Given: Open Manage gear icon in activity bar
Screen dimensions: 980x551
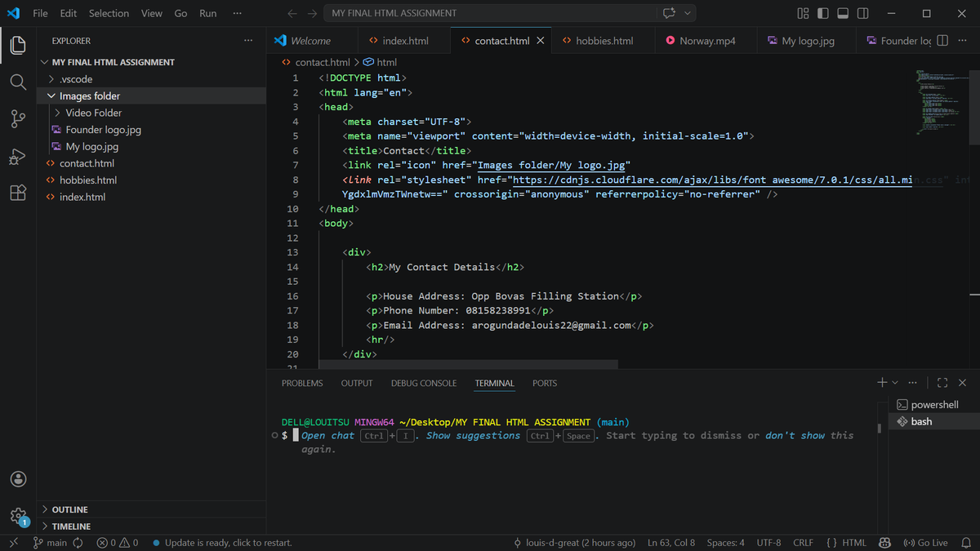Looking at the screenshot, I should [18, 516].
